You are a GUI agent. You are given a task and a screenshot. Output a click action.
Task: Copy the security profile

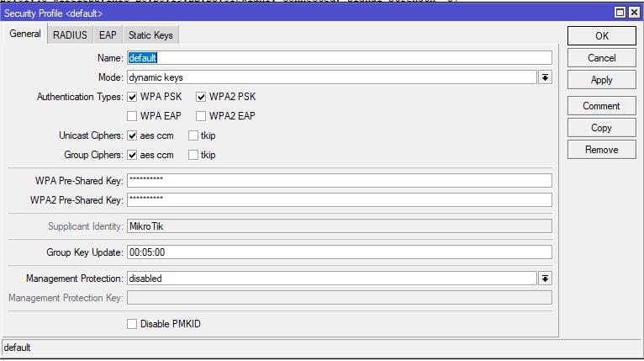click(x=602, y=128)
